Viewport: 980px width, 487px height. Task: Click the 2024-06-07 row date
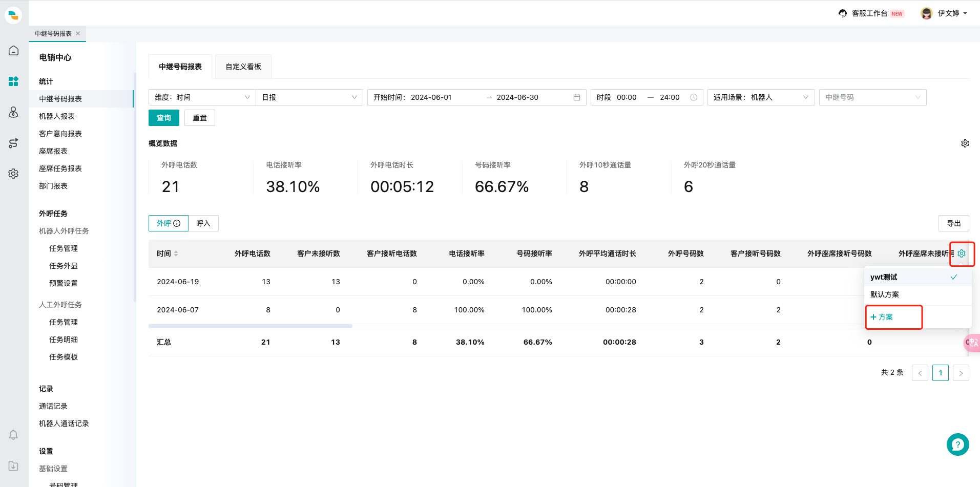pyautogui.click(x=178, y=310)
